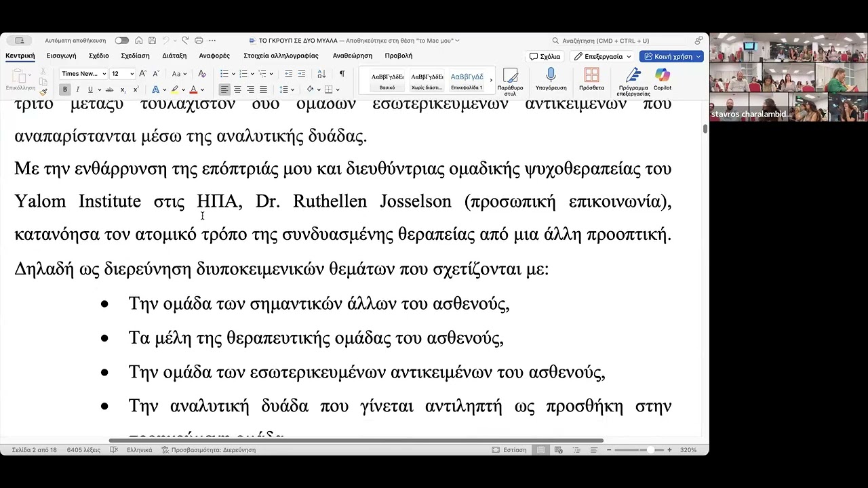Open the Editing (Επεξεργασία) mode dropdown
Image resolution: width=868 pixels, height=488 pixels.
603,56
